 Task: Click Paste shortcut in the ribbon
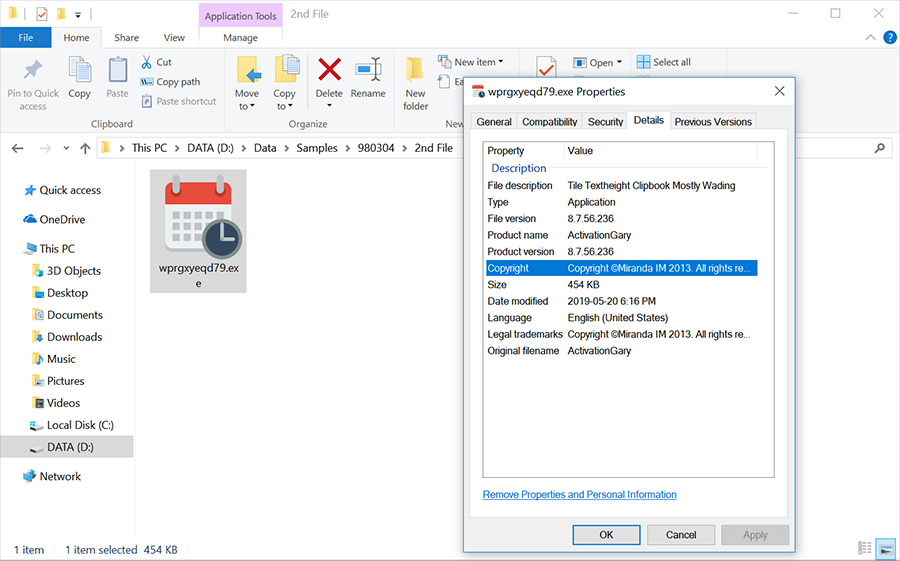click(x=179, y=101)
